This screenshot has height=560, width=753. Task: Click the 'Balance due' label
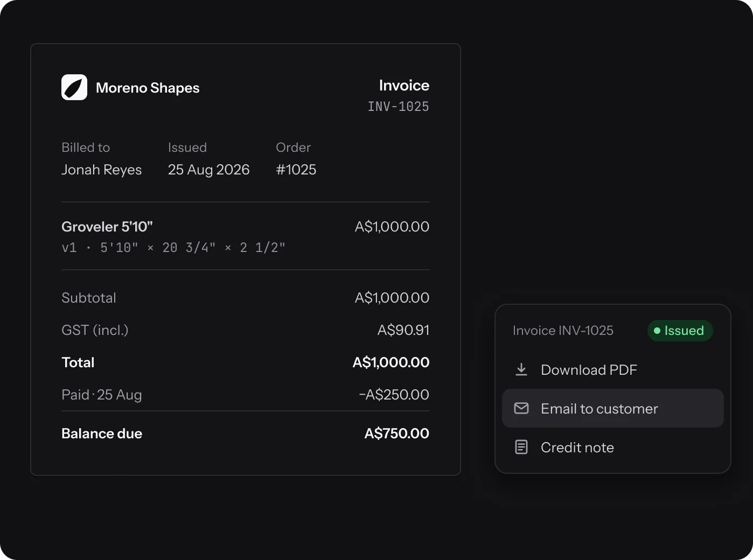coord(102,433)
